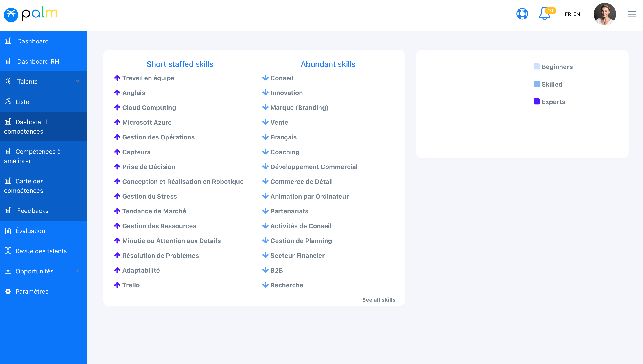This screenshot has width=643, height=364.
Task: Click See all skills link
Action: (378, 300)
